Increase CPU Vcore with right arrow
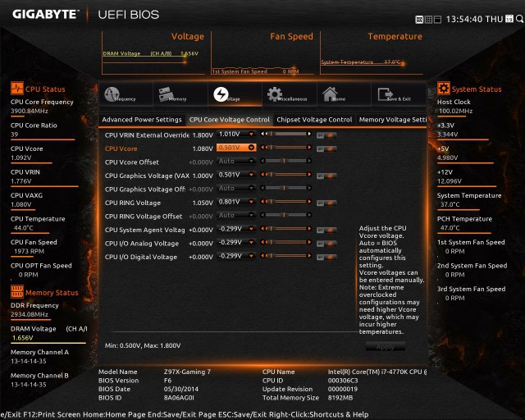The image size is (525, 420). (x=309, y=148)
